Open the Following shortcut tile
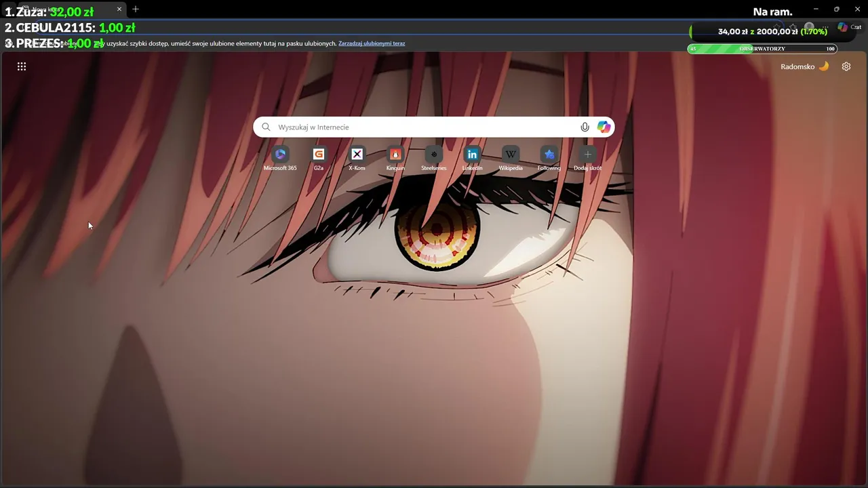This screenshot has height=488, width=868. pos(549,159)
